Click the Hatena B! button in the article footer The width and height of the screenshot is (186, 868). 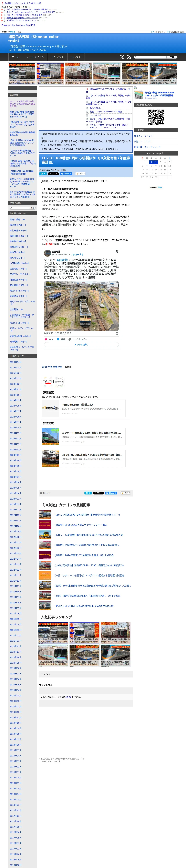pyautogui.click(x=88, y=493)
